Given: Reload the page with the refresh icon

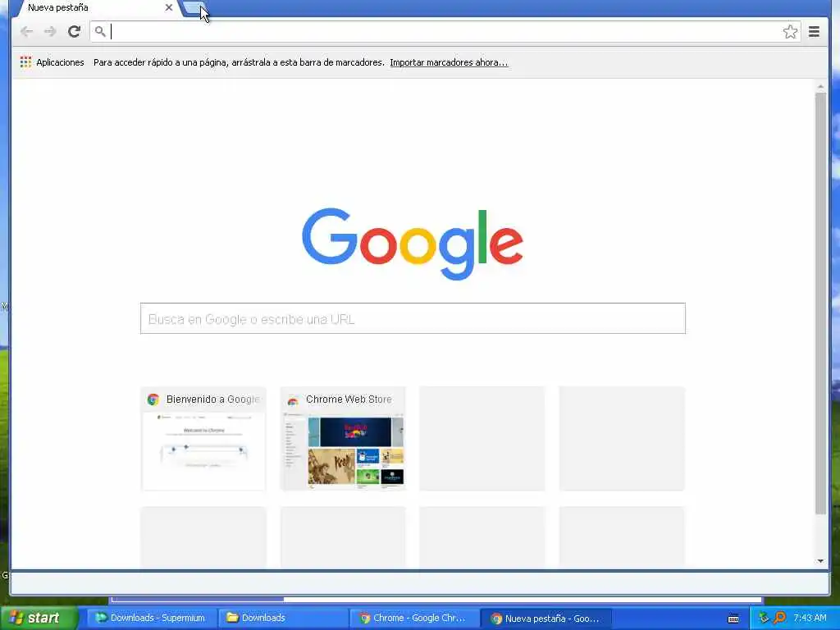Looking at the screenshot, I should (74, 32).
